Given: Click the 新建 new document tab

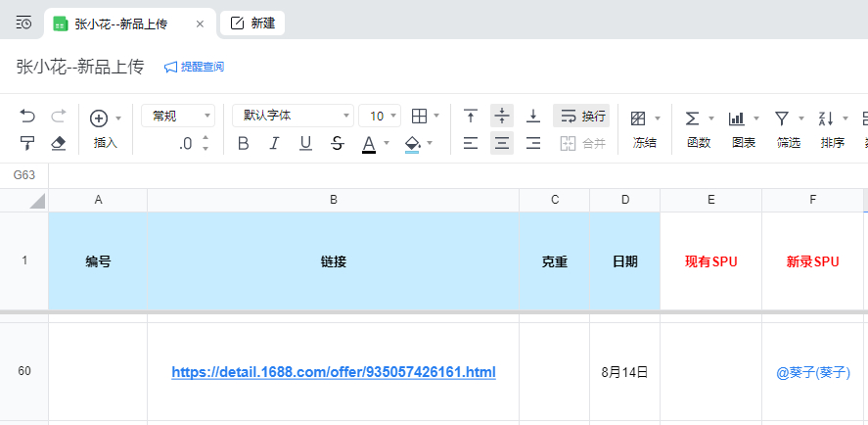Looking at the screenshot, I should [252, 24].
